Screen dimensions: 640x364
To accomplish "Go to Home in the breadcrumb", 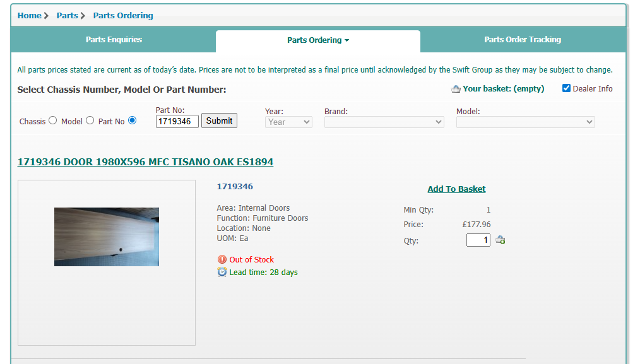I will pyautogui.click(x=30, y=16).
